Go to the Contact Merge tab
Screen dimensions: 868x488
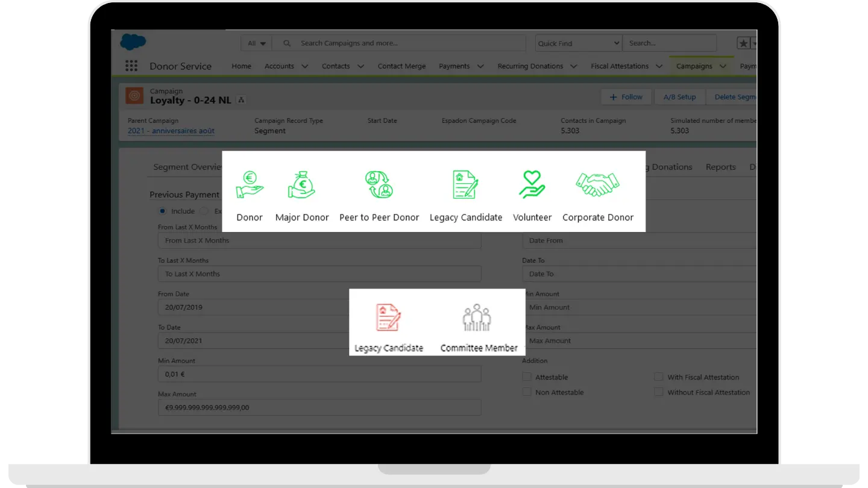(x=401, y=66)
